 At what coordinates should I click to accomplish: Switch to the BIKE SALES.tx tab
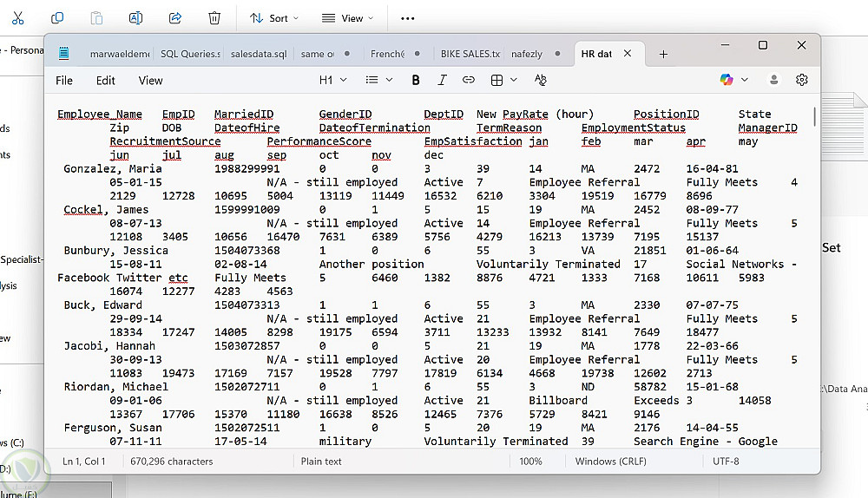[470, 54]
